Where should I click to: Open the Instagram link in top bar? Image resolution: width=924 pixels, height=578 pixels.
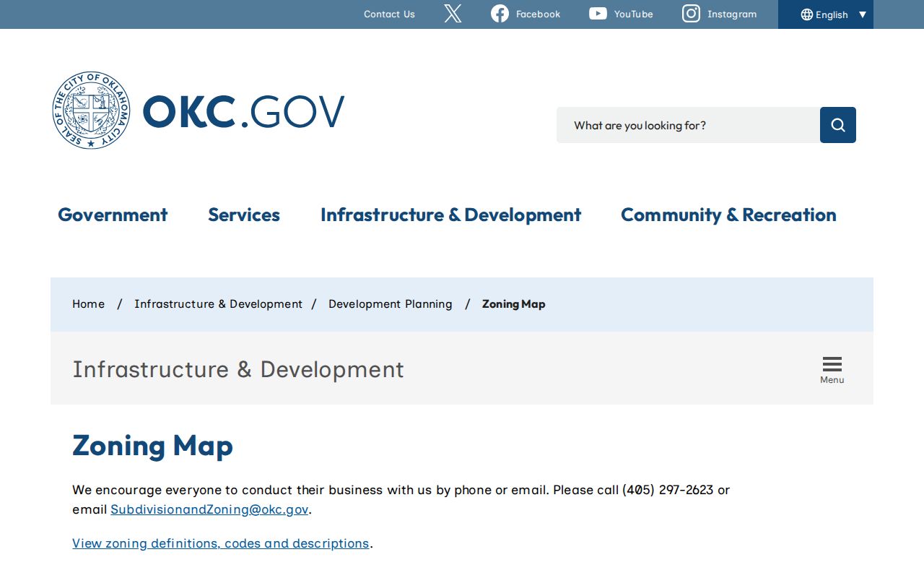pyautogui.click(x=720, y=14)
